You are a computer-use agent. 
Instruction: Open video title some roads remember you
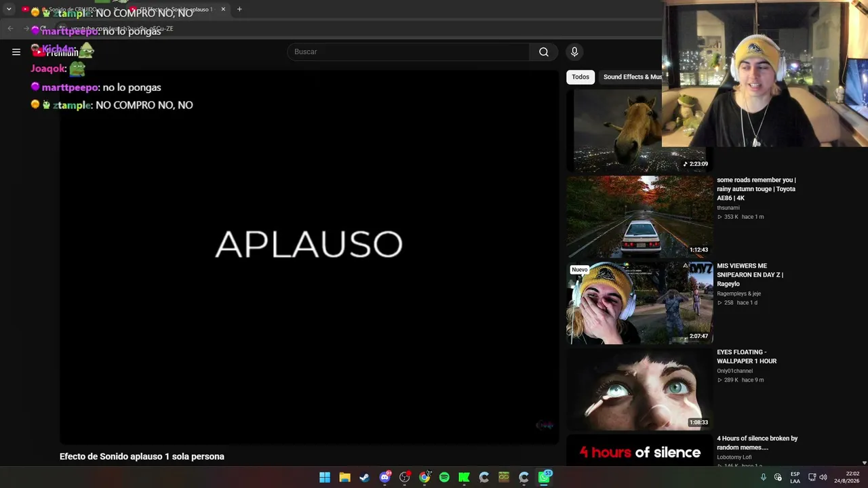(x=756, y=189)
